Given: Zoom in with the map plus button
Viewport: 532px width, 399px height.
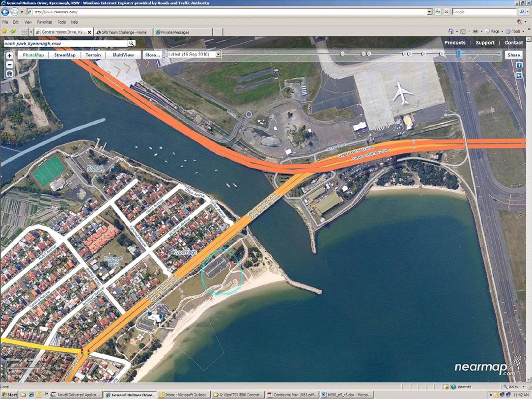Looking at the screenshot, I should [x=9, y=56].
